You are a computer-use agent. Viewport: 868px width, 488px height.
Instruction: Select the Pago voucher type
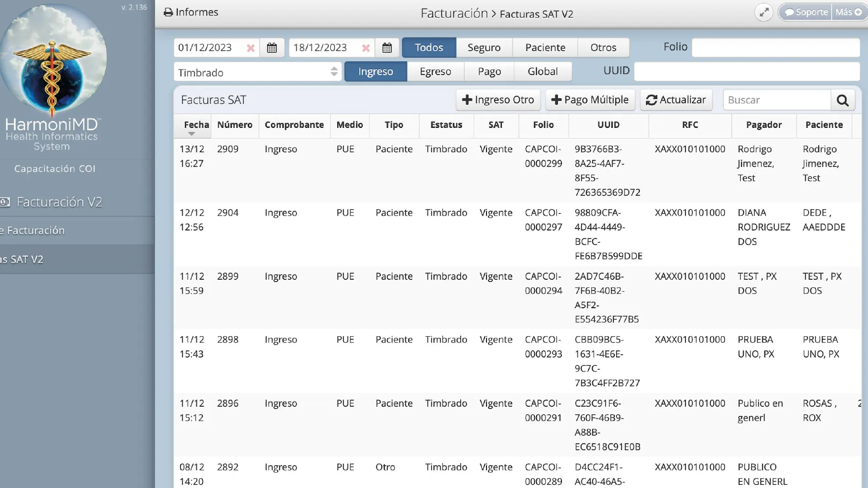[489, 71]
